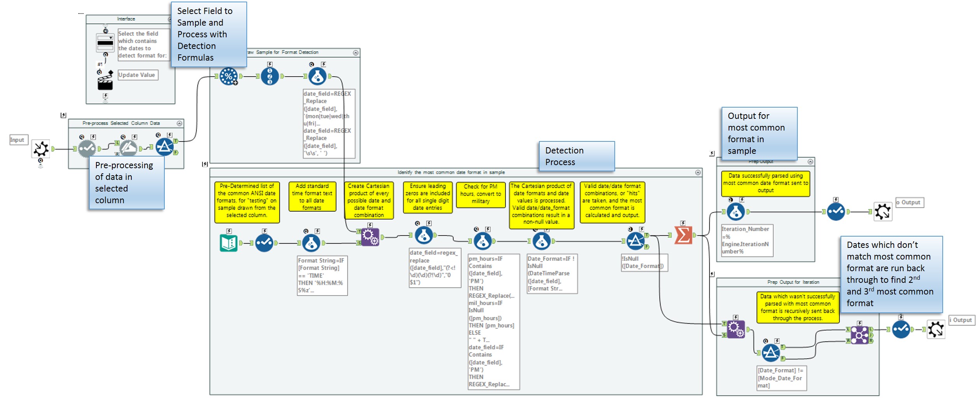The width and height of the screenshot is (980, 399).
Task: Click the Format String=IF annotation text
Action: coord(322,275)
